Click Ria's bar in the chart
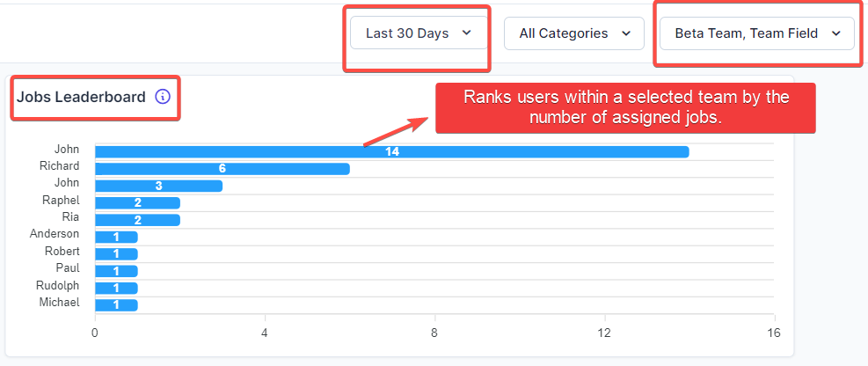 click(x=137, y=220)
